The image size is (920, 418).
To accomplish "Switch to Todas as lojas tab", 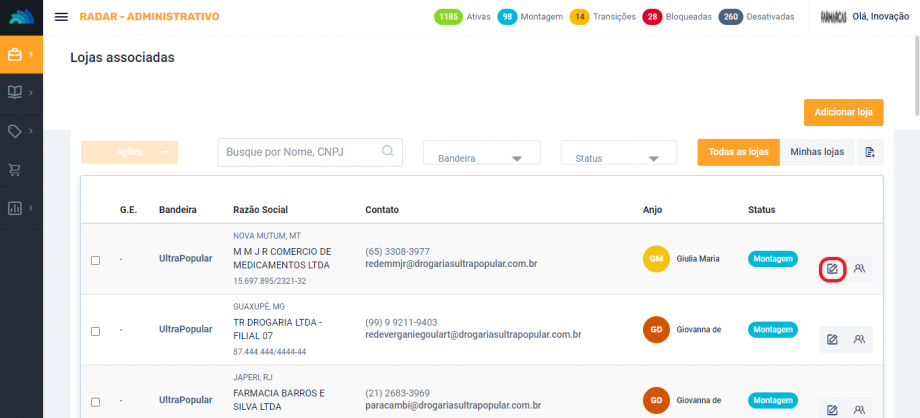I will tap(738, 152).
